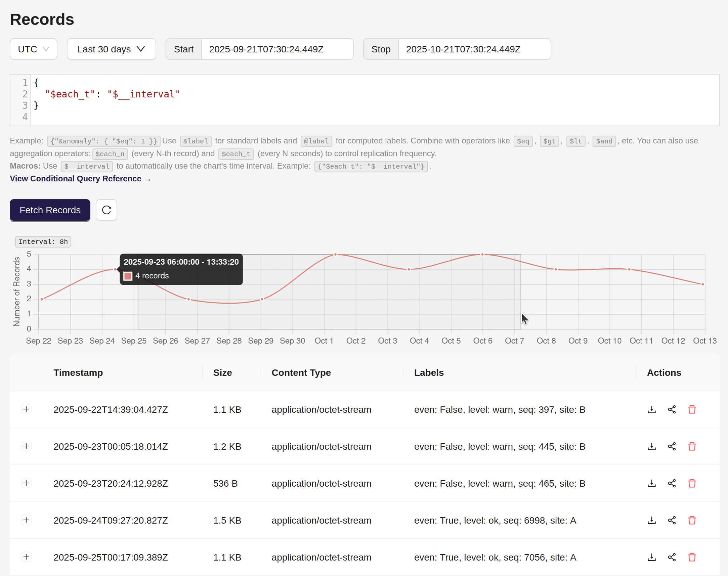Open the Last 30 days range dropdown
This screenshot has height=576, width=728.
111,49
